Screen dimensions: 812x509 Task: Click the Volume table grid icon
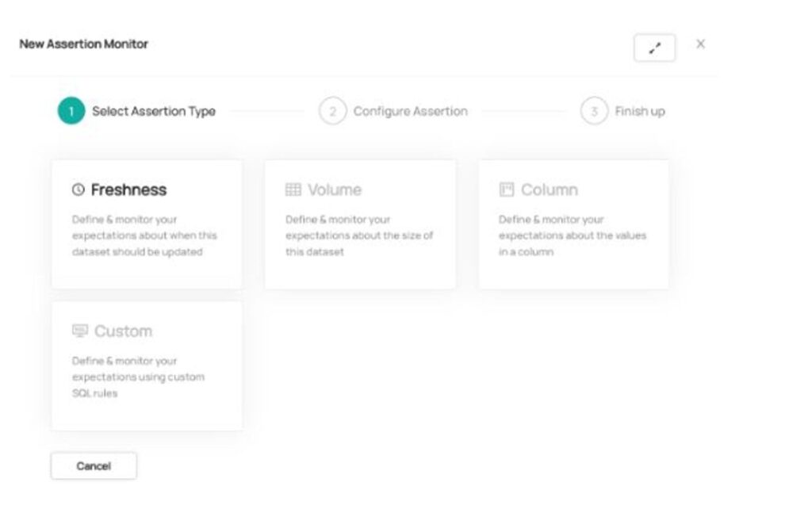click(293, 190)
